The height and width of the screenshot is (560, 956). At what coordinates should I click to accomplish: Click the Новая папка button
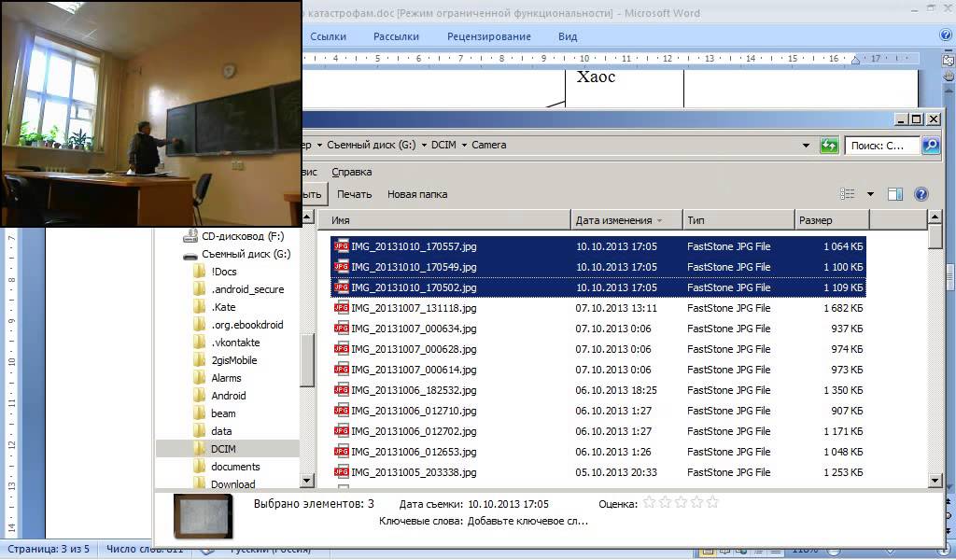pyautogui.click(x=417, y=194)
